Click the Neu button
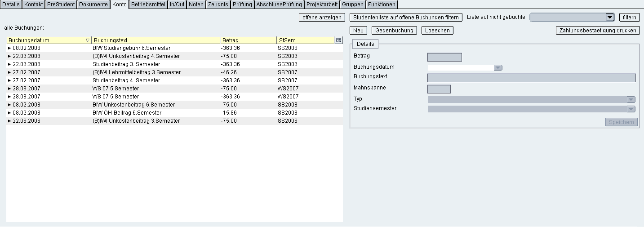644x227 pixels. click(358, 31)
